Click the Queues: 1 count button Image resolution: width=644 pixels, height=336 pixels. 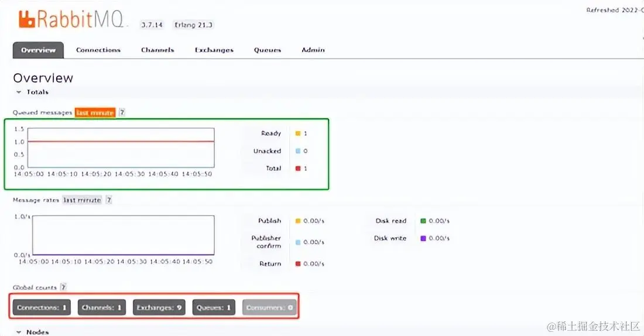click(x=214, y=307)
